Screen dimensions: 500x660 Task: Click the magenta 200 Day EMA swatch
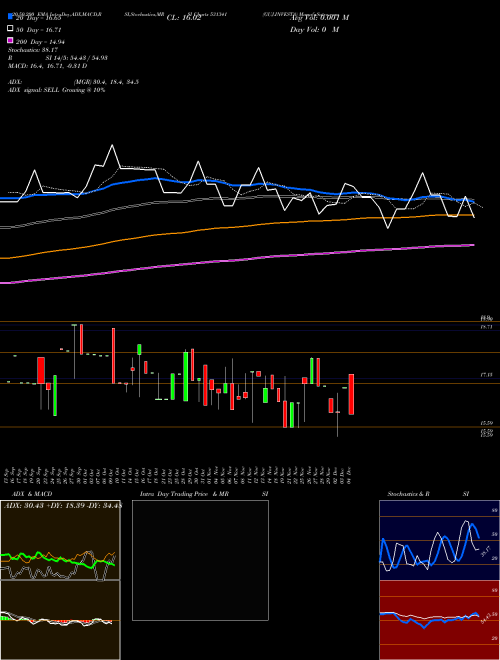(x=10, y=40)
